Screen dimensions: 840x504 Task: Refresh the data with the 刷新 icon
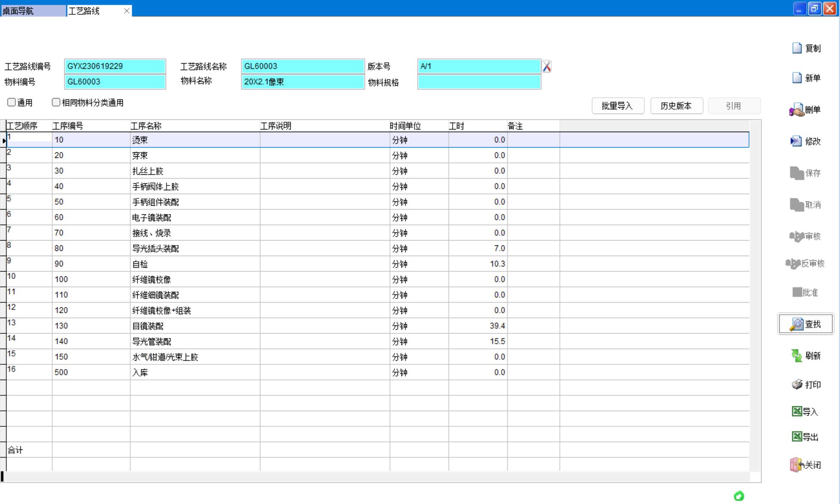(x=797, y=356)
